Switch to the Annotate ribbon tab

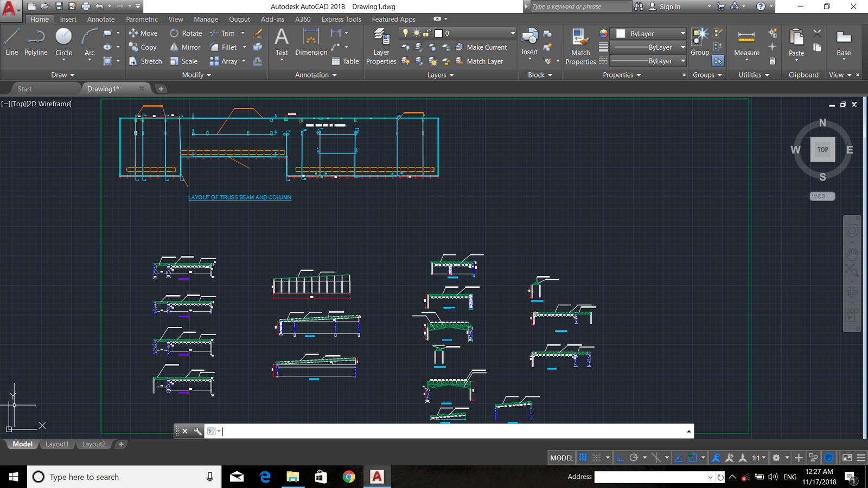click(x=100, y=19)
